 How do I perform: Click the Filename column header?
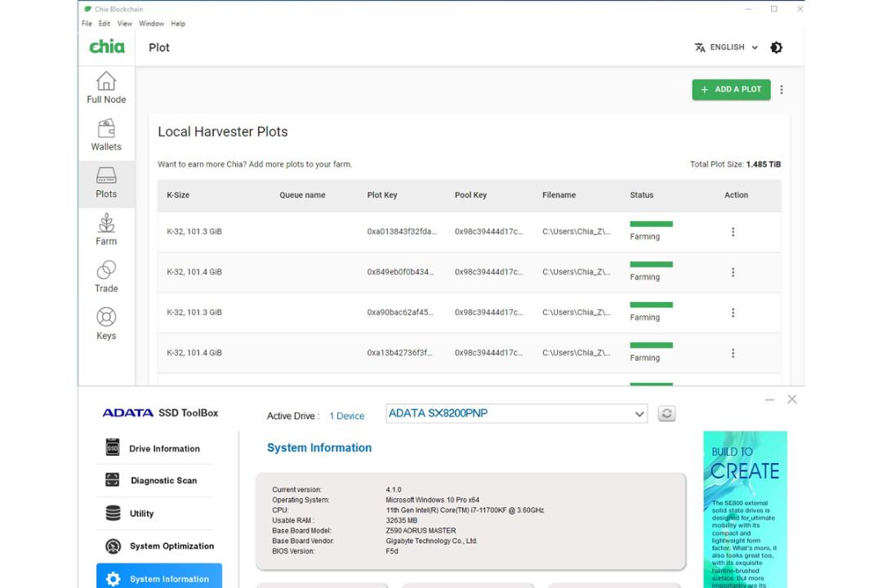coord(559,194)
